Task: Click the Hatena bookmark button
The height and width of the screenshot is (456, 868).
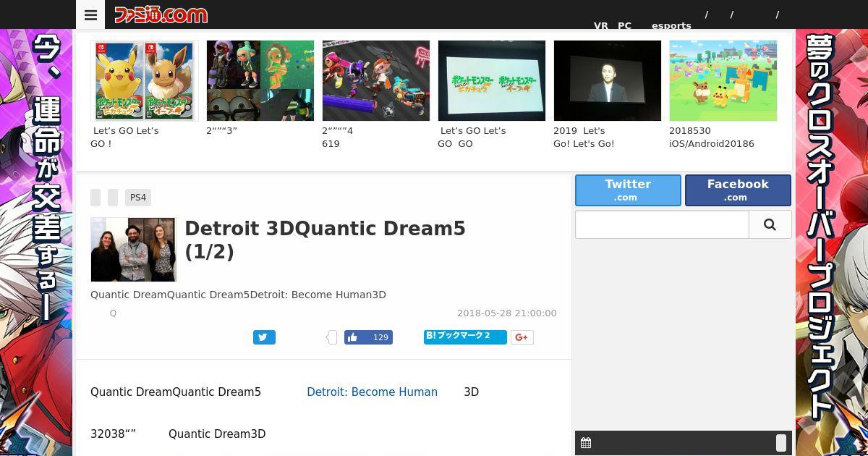Action: pyautogui.click(x=465, y=337)
